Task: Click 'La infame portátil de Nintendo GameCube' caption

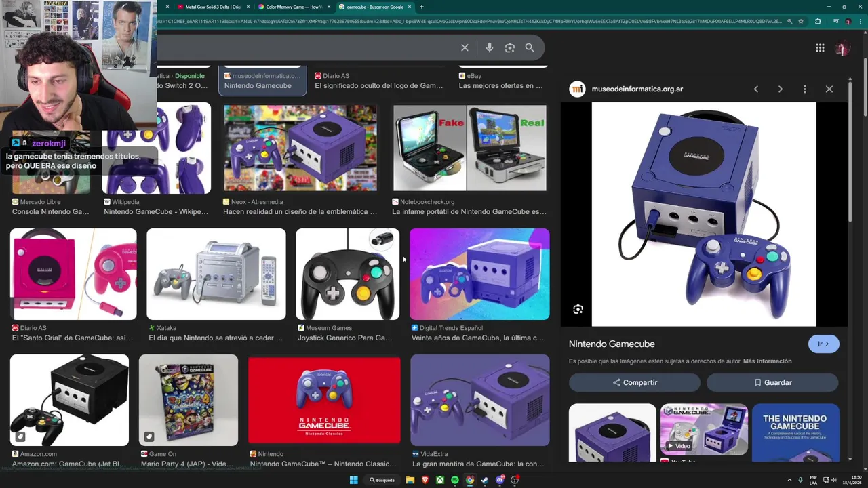Action: 469,211
